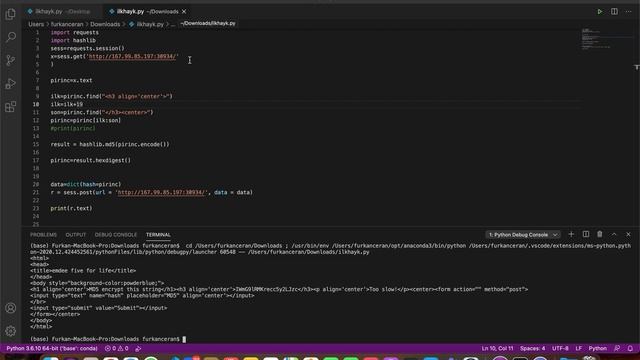Split the editor to the right

click(614, 11)
